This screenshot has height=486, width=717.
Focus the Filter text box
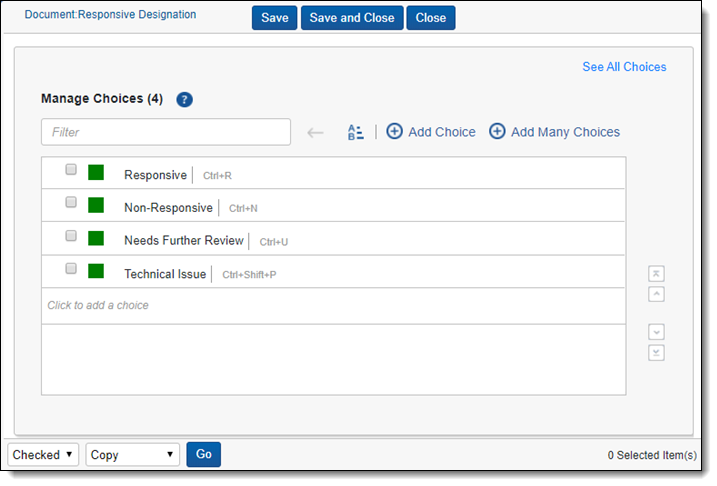[166, 132]
